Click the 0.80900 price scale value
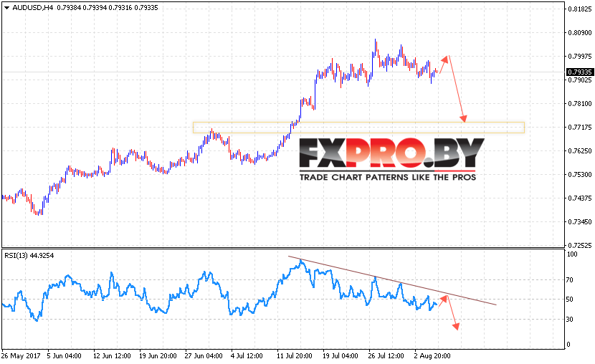Image resolution: width=595 pixels, height=364 pixels. point(580,33)
